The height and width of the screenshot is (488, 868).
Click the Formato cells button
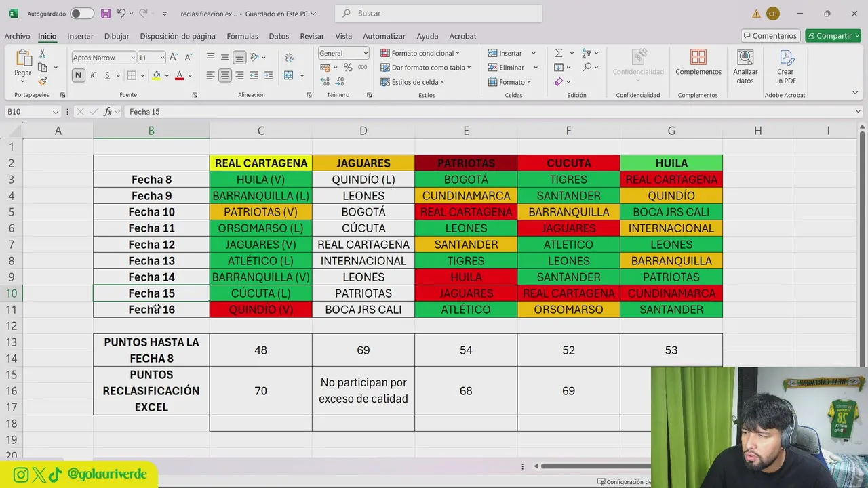click(x=509, y=82)
